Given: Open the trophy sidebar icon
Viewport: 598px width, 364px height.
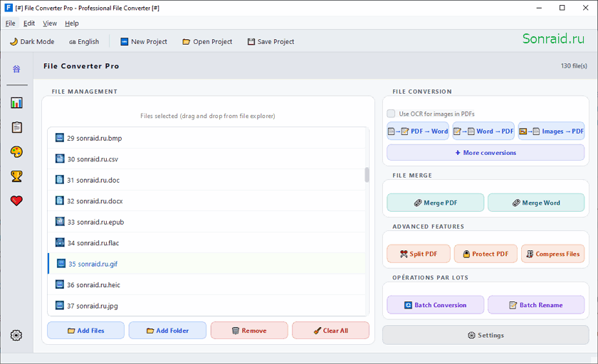Looking at the screenshot, I should pyautogui.click(x=16, y=176).
